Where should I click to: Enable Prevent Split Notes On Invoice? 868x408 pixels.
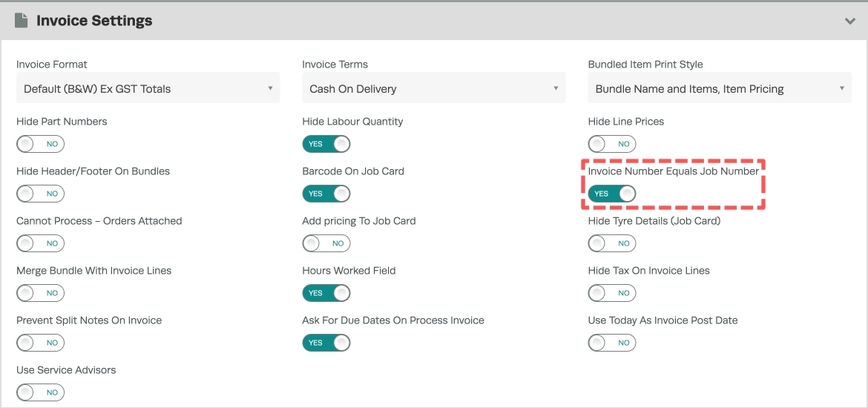coord(40,343)
